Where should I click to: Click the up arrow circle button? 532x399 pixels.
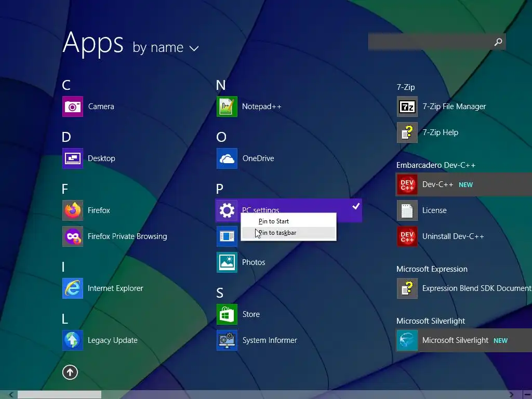(x=70, y=372)
